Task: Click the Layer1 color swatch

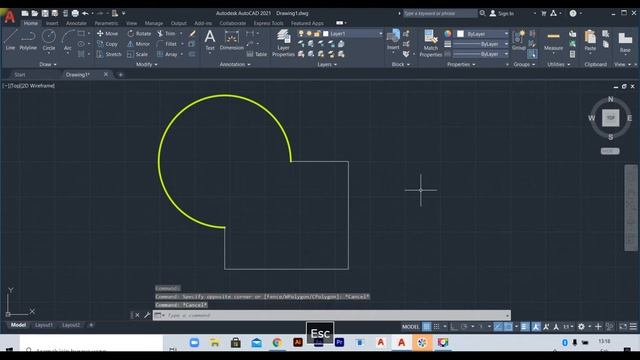Action: pos(326,33)
